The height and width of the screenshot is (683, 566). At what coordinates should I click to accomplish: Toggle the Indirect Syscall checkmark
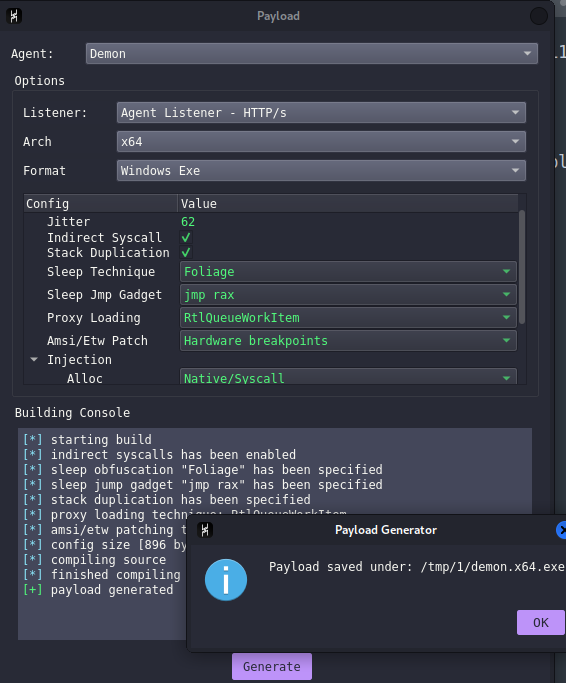pos(186,237)
